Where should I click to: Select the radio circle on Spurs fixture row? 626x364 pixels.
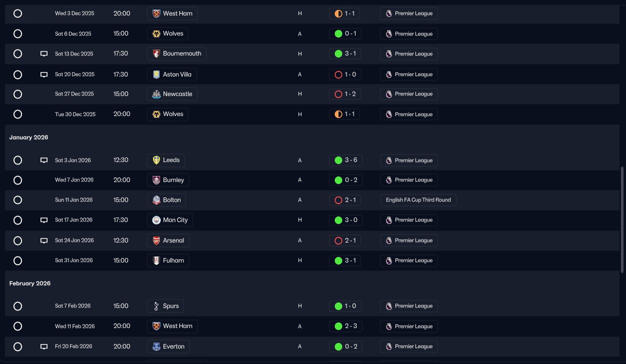(x=17, y=306)
